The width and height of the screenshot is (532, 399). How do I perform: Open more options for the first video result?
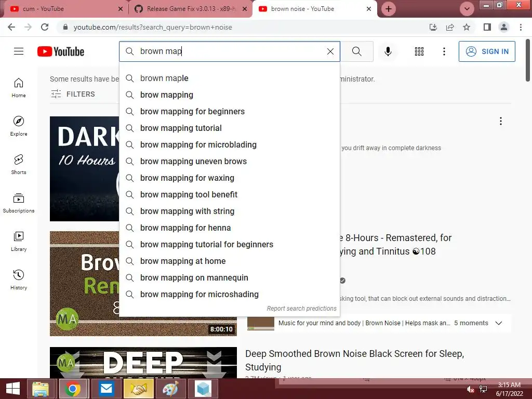coord(501,121)
